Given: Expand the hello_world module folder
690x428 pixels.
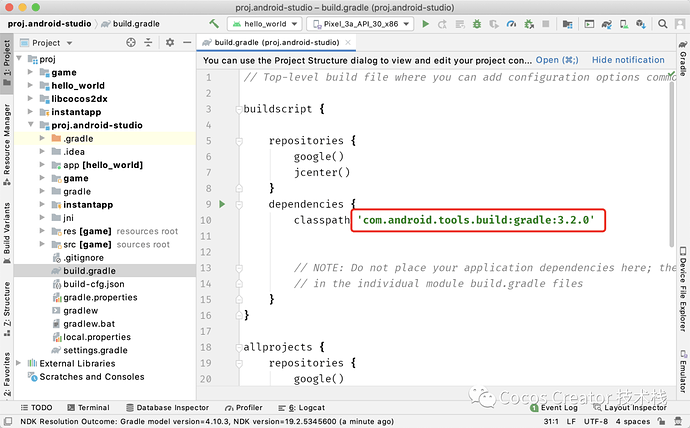Looking at the screenshot, I should (30, 85).
